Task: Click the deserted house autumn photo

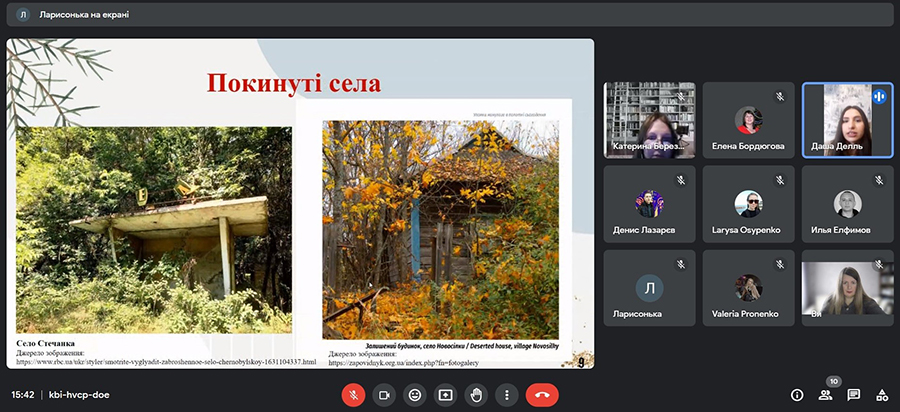Action: [440, 230]
